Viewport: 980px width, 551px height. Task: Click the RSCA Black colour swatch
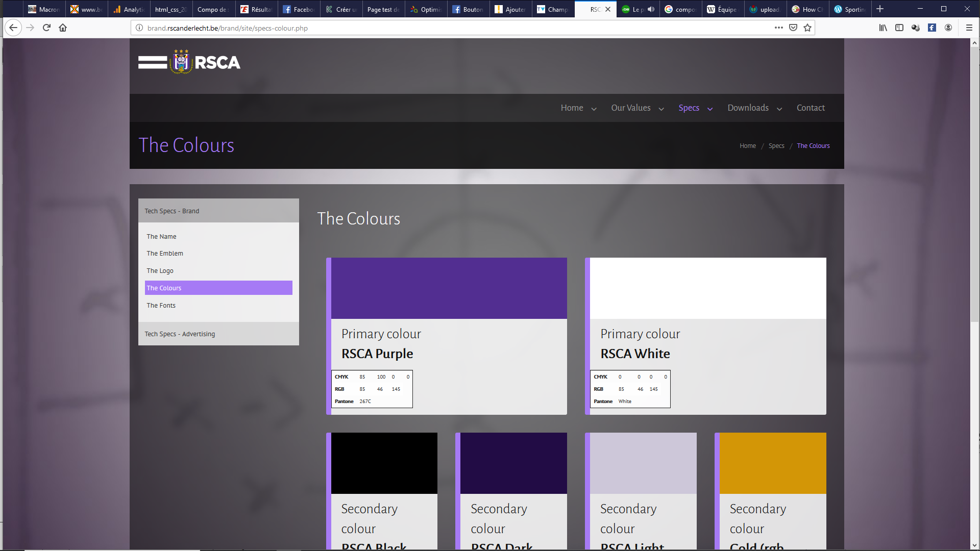[x=384, y=463]
